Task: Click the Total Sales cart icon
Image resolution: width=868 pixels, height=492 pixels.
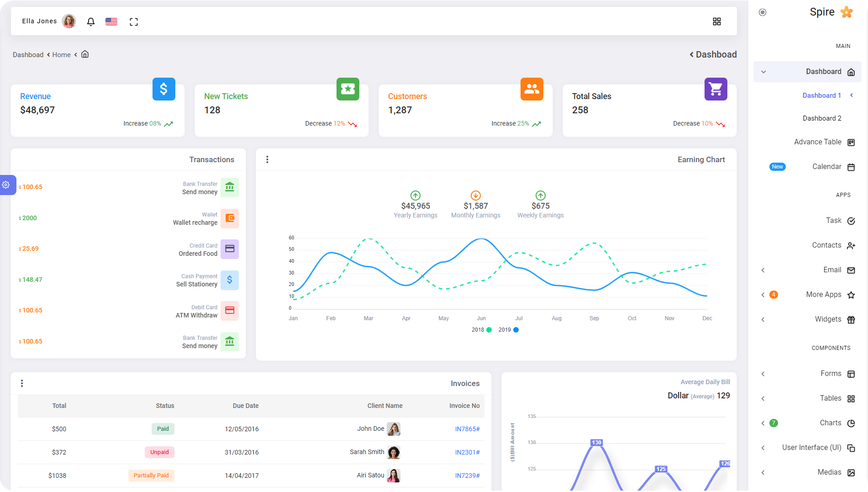Action: (x=715, y=89)
